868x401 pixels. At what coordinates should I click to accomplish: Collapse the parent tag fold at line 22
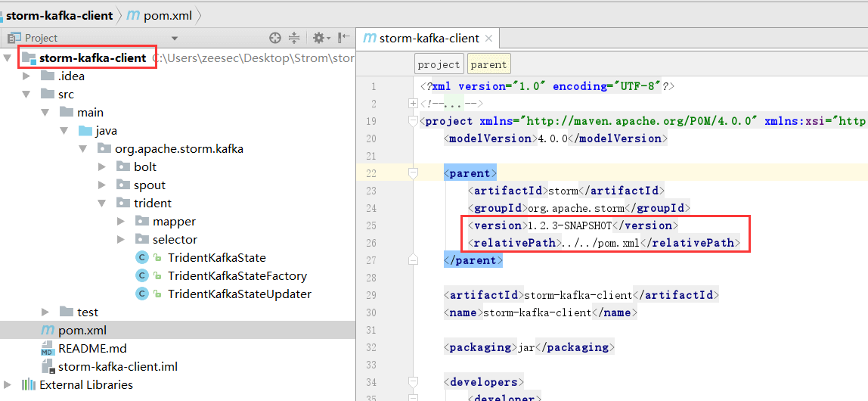point(413,173)
